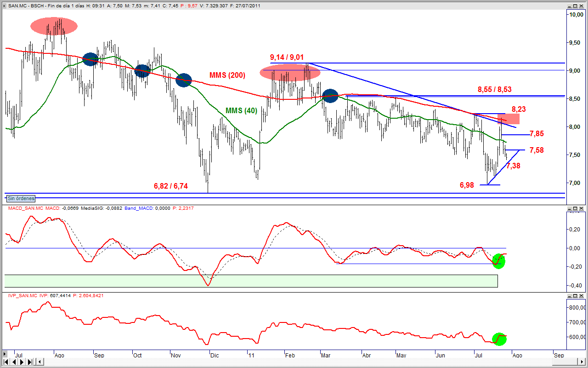Step forward one bar with the next arrow
This screenshot has width=588, height=368.
[22, 362]
